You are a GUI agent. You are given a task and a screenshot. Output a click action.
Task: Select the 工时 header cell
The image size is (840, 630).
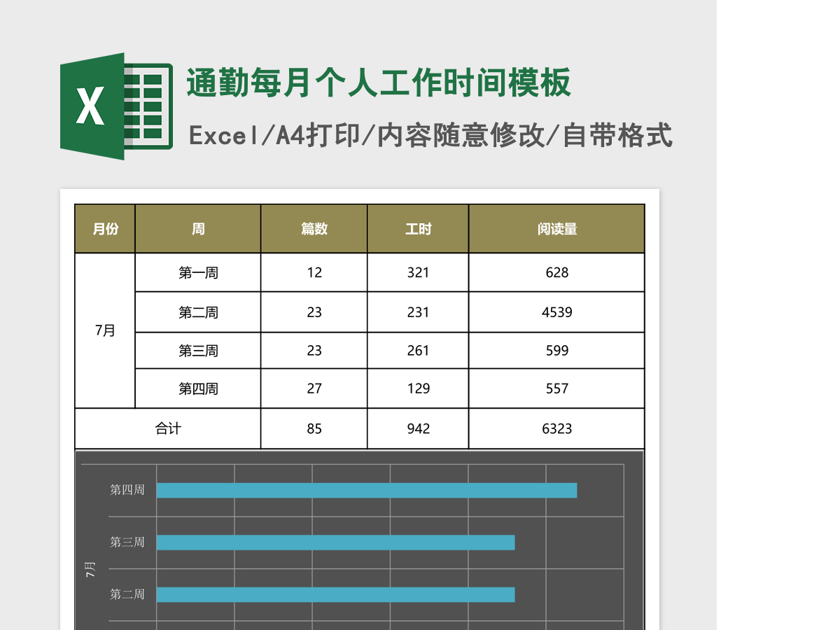pyautogui.click(x=418, y=229)
